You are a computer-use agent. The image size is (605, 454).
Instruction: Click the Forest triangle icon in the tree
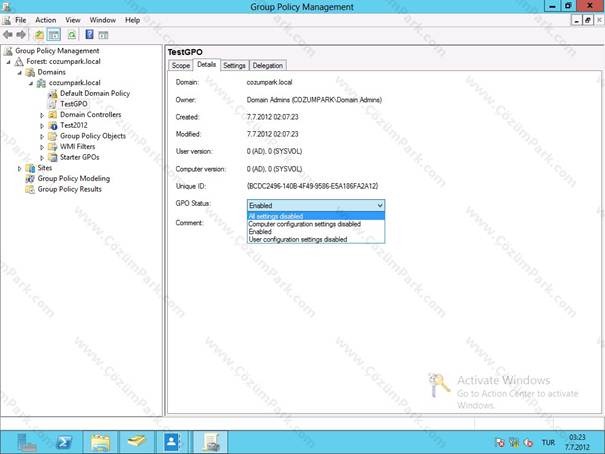[x=19, y=61]
